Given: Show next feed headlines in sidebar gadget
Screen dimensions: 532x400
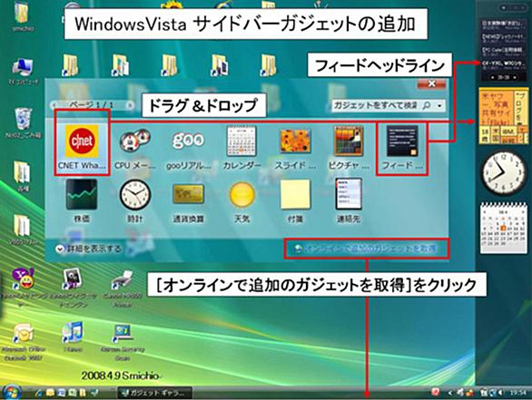Looking at the screenshot, I should 516,78.
